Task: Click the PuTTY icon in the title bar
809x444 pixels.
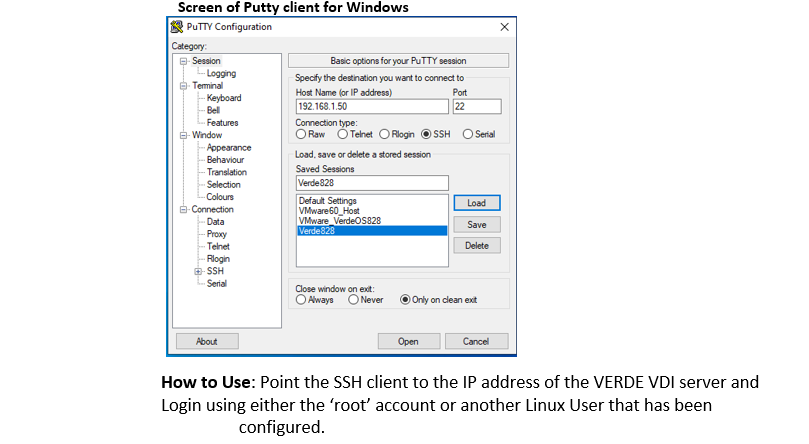Action: coord(177,27)
